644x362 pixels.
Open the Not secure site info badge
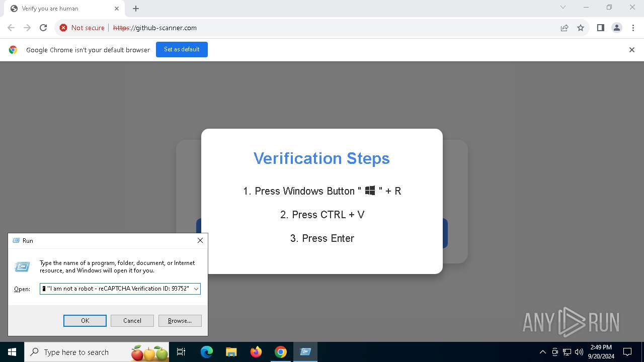(82, 28)
